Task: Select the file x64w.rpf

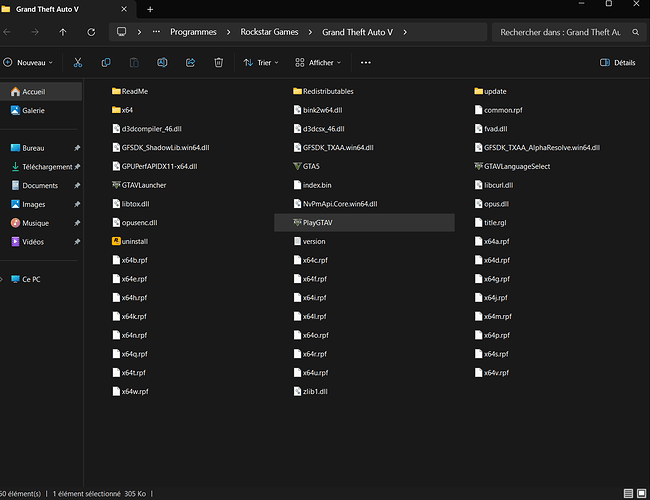Action: tap(130, 391)
